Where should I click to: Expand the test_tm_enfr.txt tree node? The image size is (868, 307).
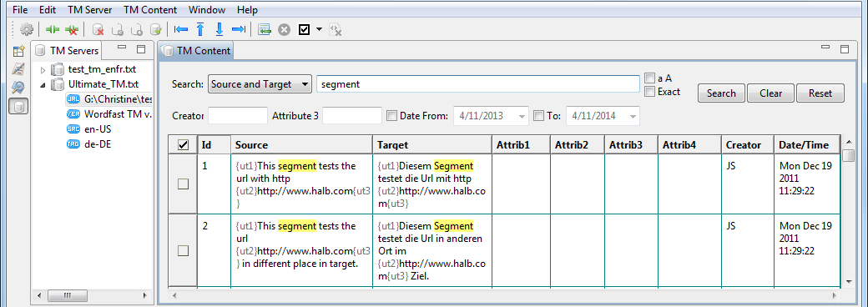coord(43,70)
